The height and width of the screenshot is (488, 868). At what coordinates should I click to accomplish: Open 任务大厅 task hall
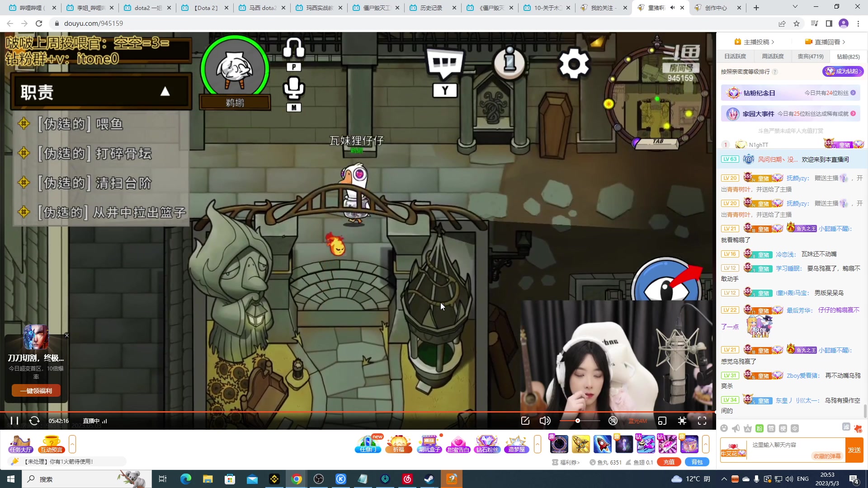pos(21,444)
